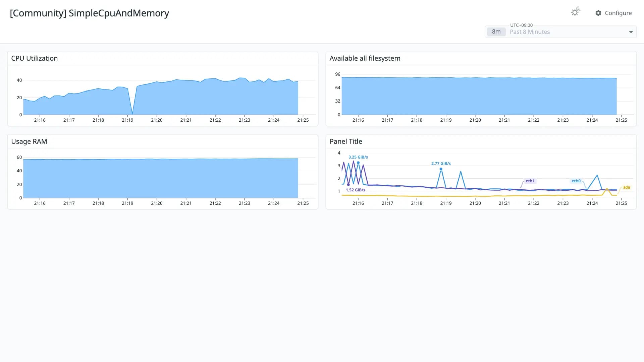
Task: Click the purple 1.52 GiB/s marker dot
Action: tap(348, 185)
